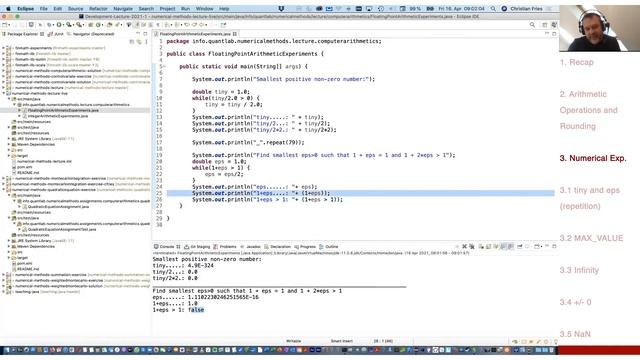
Task: Open the Outline tab
Action: click(x=329, y=247)
